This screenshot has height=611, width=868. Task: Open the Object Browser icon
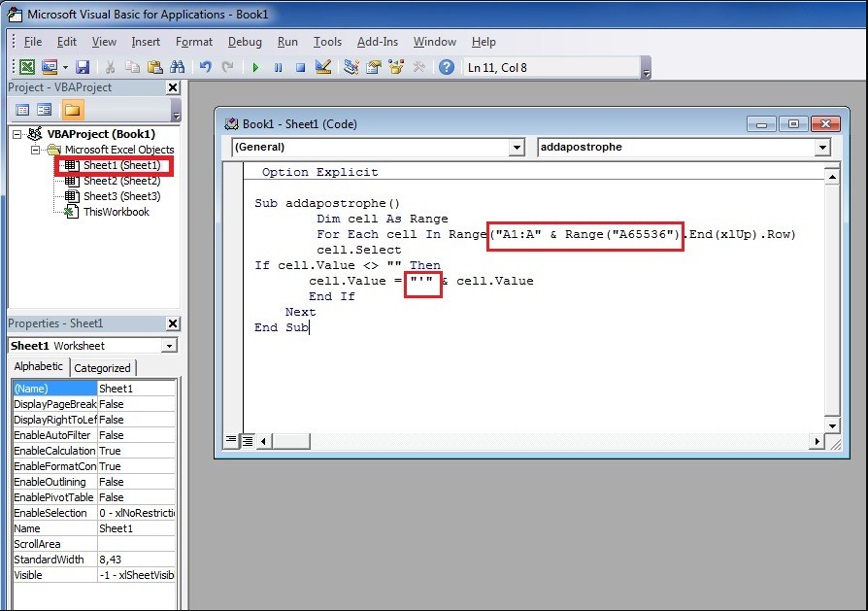pos(396,67)
